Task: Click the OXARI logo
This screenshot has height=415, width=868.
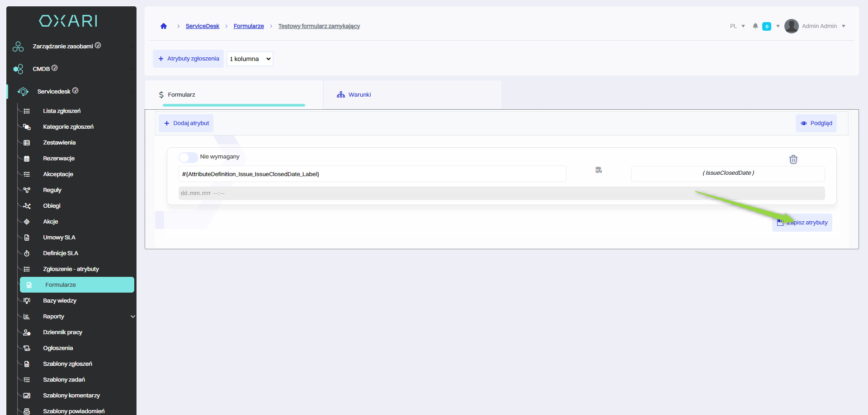Action: tap(68, 21)
